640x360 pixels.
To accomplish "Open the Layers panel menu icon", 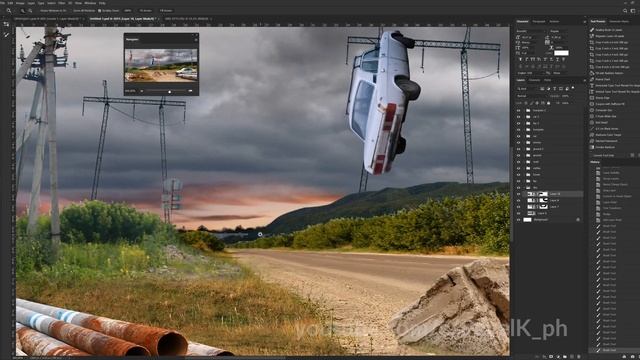I will pyautogui.click(x=584, y=80).
